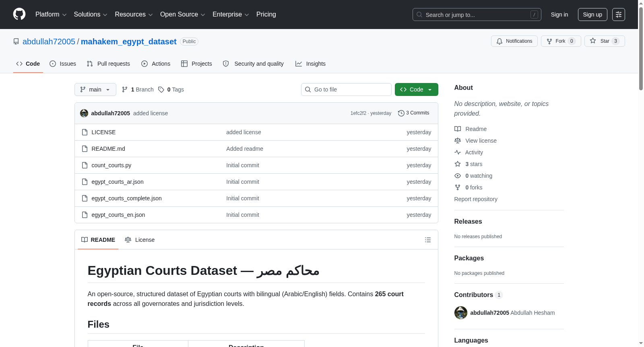Click the 1 Branch link
Viewport: 644px width, 347px height.
pos(138,89)
